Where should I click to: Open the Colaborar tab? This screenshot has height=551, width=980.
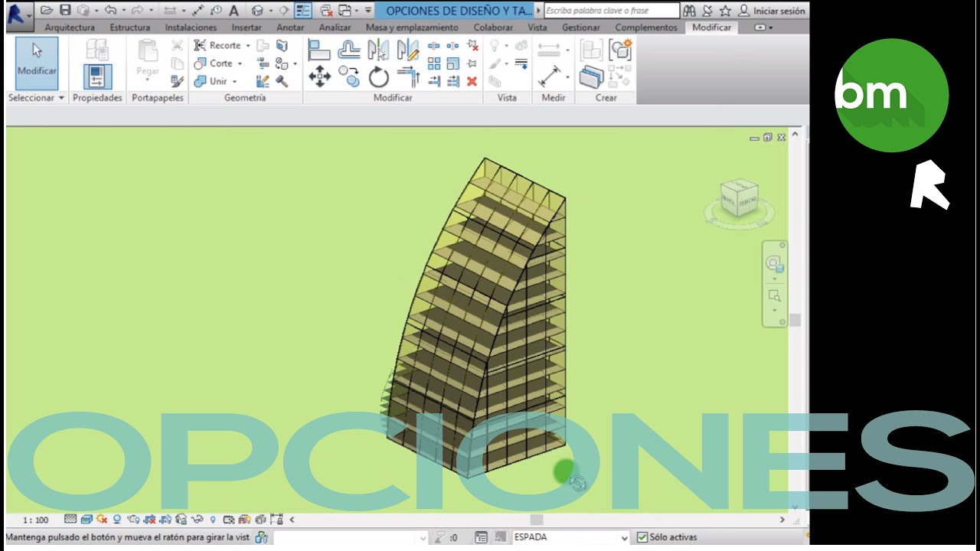point(493,28)
